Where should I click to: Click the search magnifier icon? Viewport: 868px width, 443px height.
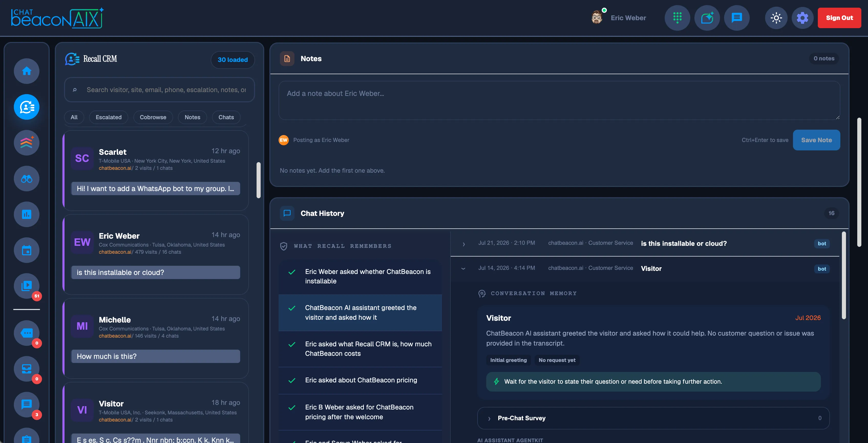click(75, 90)
